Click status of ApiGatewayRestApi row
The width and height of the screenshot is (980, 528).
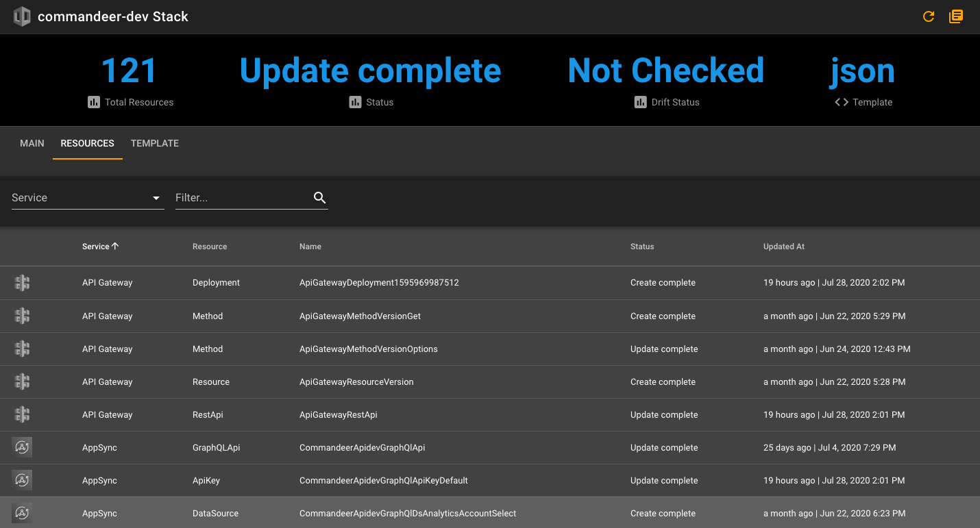click(664, 414)
